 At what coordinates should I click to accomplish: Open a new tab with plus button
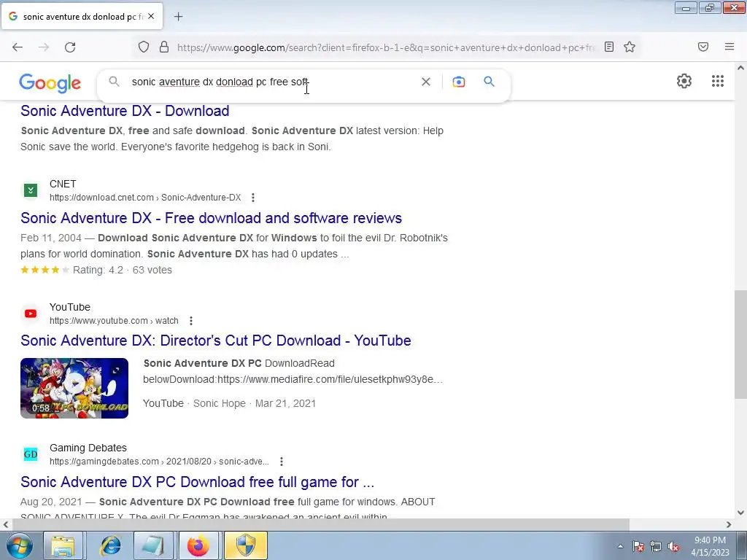(178, 17)
